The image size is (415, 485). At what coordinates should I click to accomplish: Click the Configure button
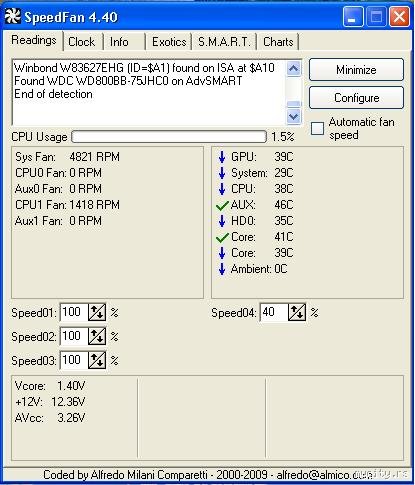(356, 98)
